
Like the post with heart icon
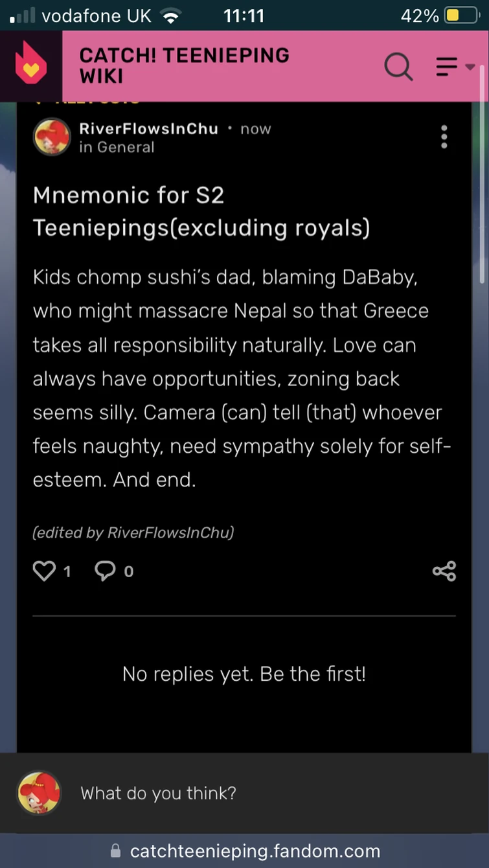pyautogui.click(x=44, y=571)
